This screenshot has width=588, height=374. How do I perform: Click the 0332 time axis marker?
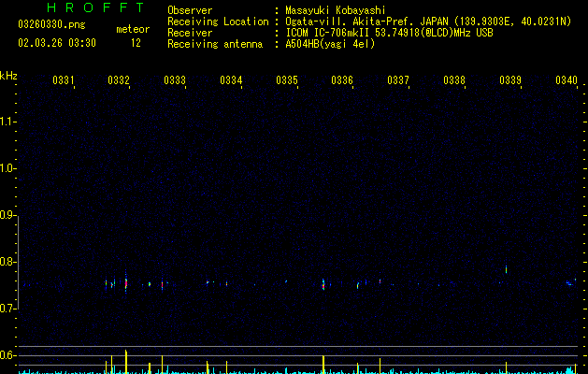[119, 80]
